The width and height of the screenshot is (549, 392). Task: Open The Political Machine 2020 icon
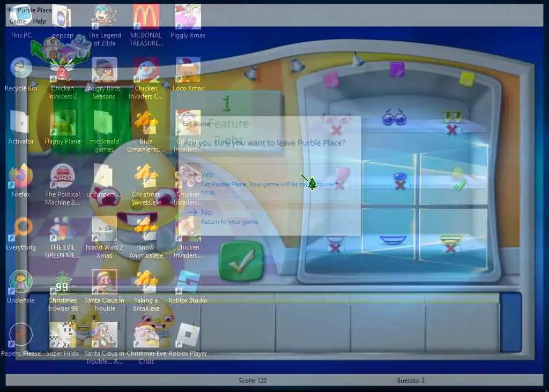(62, 184)
